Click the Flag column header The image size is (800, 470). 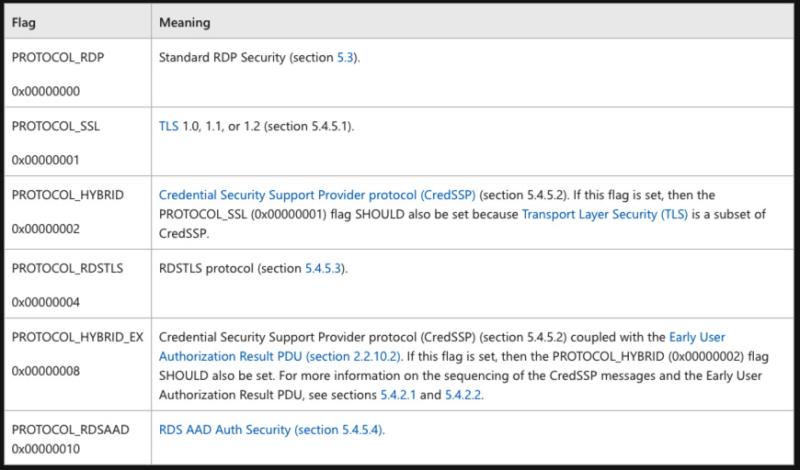click(23, 22)
